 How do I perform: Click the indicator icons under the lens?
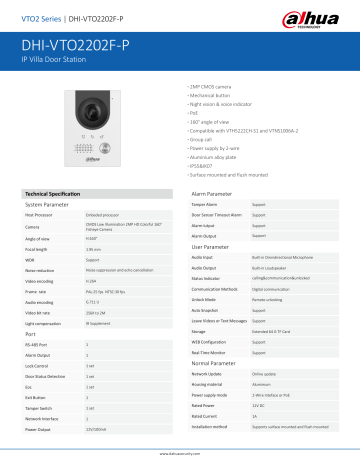tap(92, 137)
